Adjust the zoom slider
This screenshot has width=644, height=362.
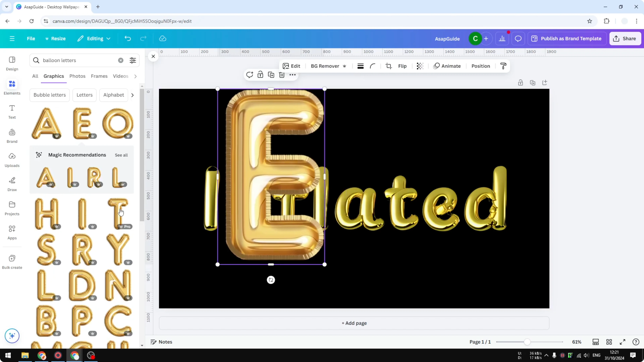(527, 342)
